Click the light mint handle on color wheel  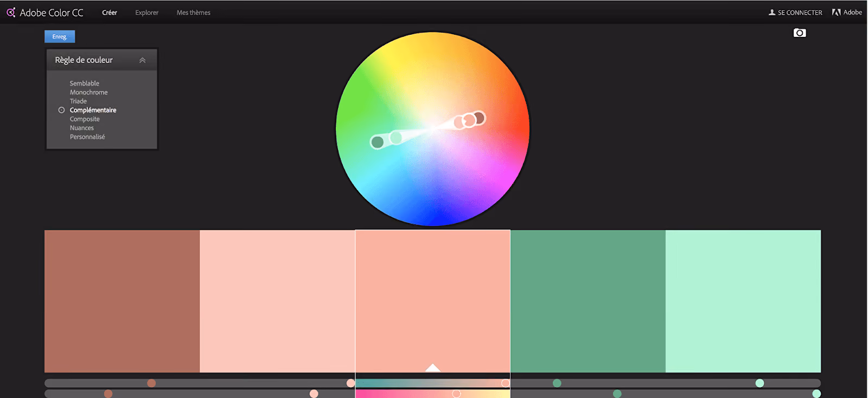coord(396,137)
